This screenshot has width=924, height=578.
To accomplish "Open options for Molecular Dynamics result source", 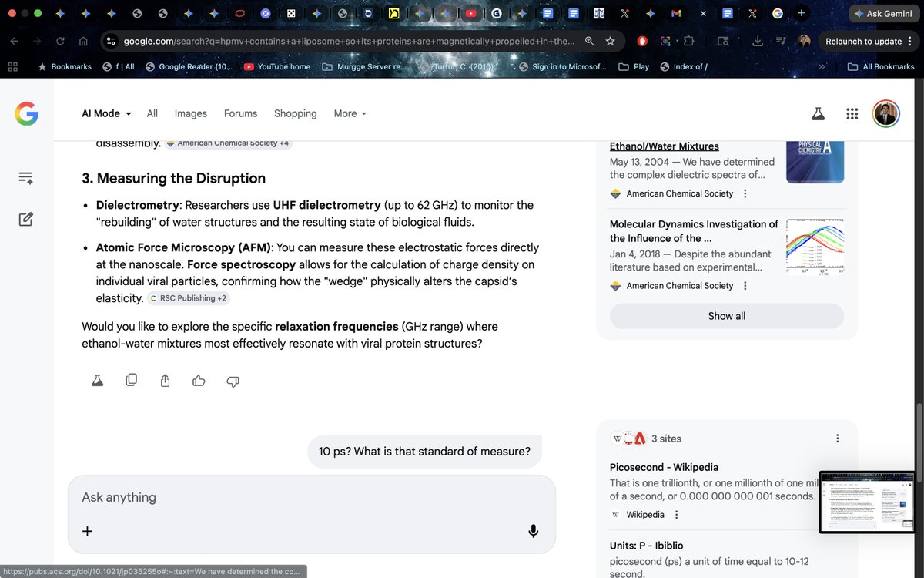I will pyautogui.click(x=744, y=285).
